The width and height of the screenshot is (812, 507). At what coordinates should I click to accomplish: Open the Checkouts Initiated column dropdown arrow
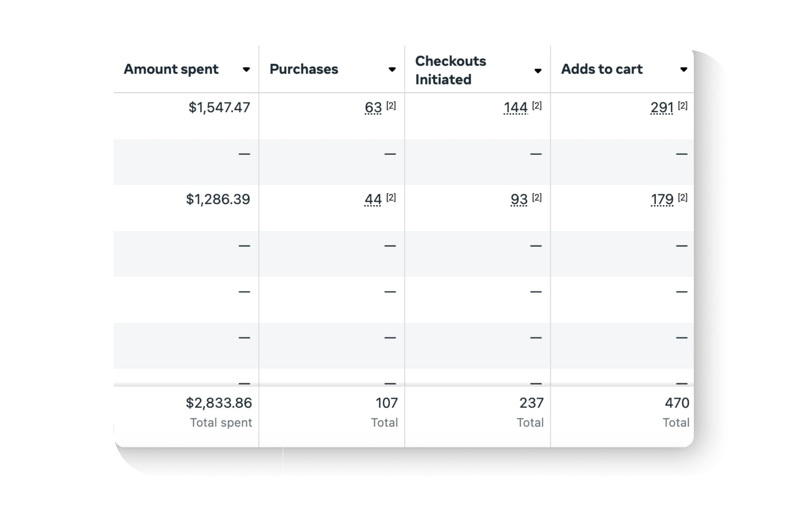(538, 71)
